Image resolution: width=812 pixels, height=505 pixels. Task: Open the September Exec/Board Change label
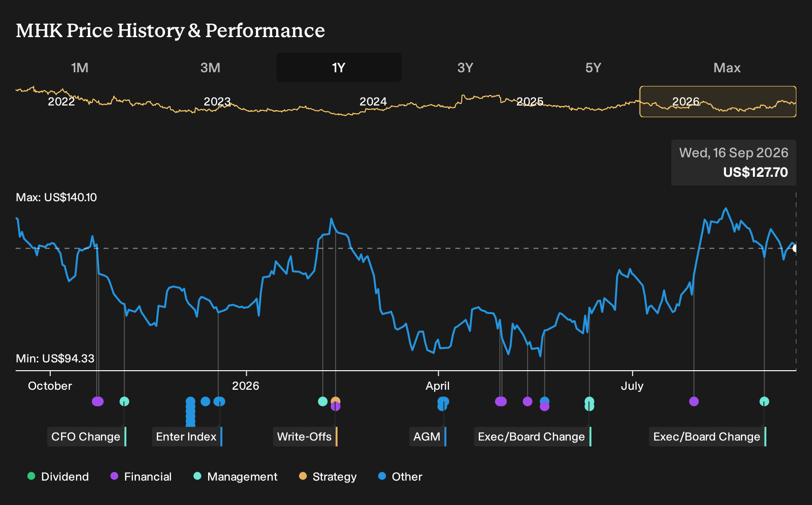coord(707,437)
